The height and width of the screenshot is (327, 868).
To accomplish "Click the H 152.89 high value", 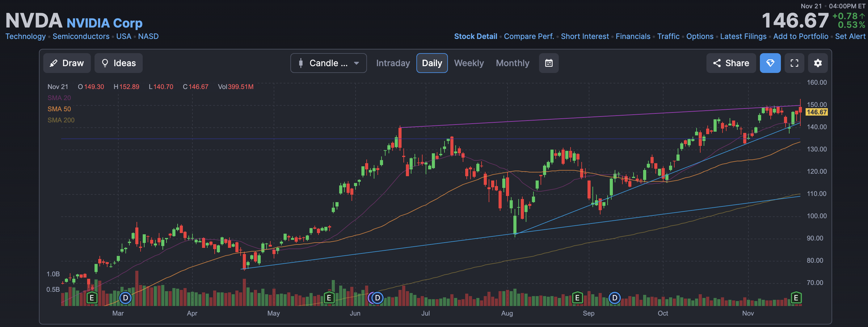I will (x=129, y=87).
